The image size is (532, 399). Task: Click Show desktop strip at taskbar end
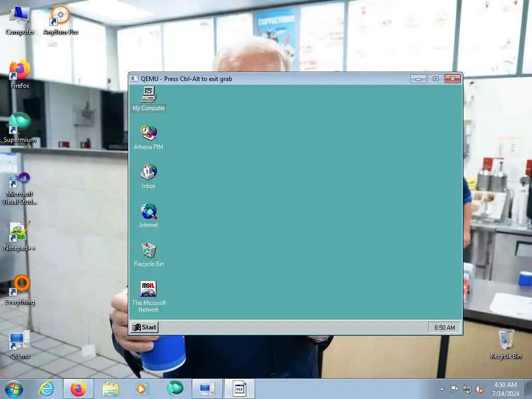(528, 389)
